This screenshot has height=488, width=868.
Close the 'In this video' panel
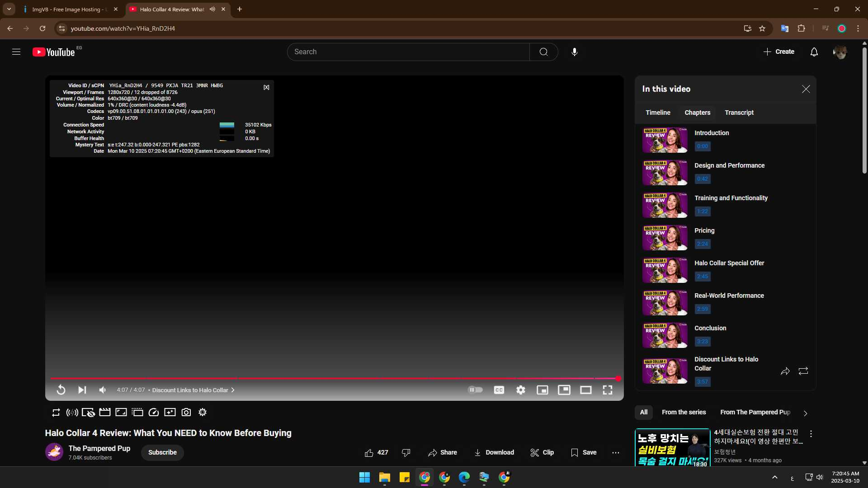click(x=806, y=89)
